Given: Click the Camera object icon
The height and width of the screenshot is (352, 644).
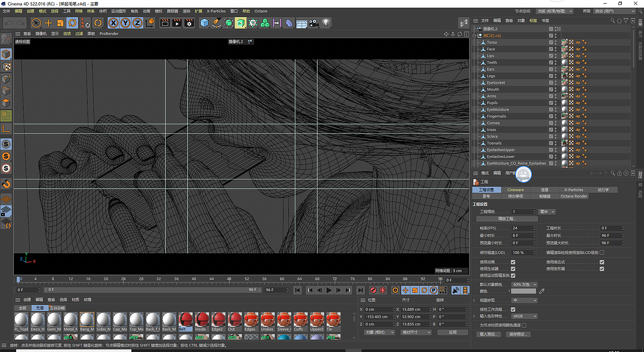Looking at the screenshot, I should [x=314, y=23].
